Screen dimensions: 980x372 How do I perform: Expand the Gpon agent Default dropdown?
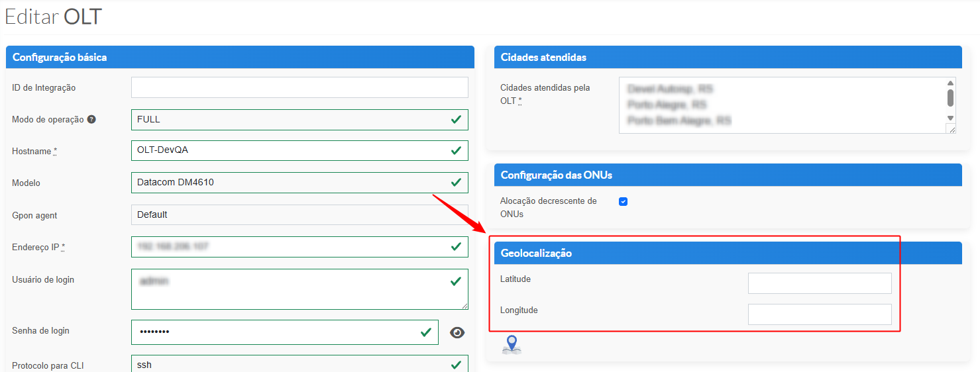pos(299,215)
